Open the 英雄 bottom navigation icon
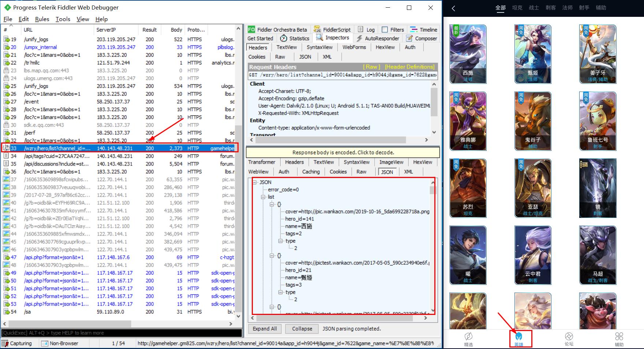Viewport: 644px width, 349px height. click(x=518, y=339)
